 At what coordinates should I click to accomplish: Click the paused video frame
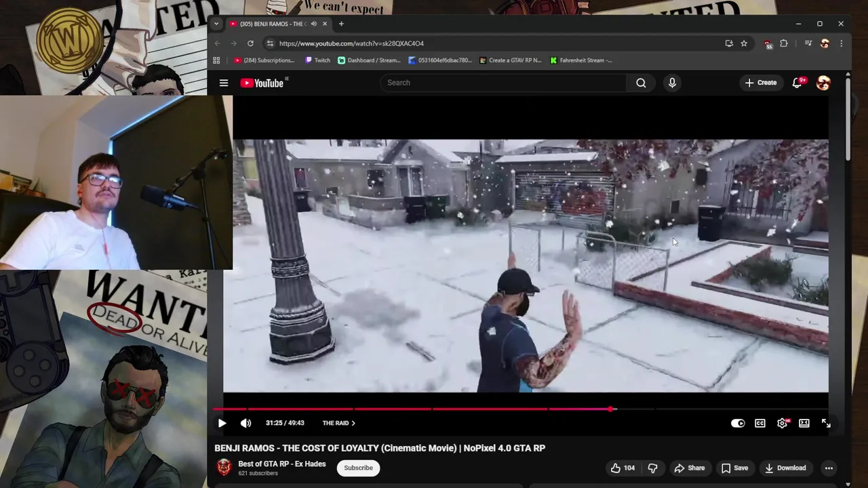[x=526, y=266]
